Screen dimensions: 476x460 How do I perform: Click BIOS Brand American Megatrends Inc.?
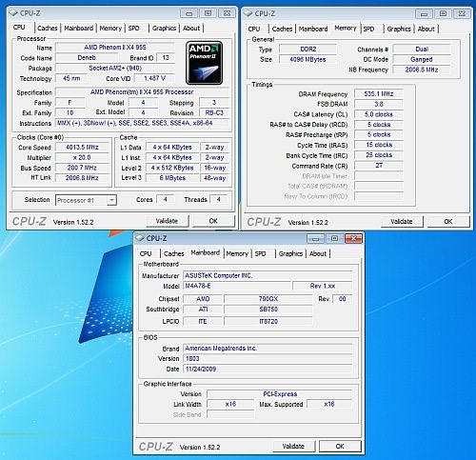point(268,349)
